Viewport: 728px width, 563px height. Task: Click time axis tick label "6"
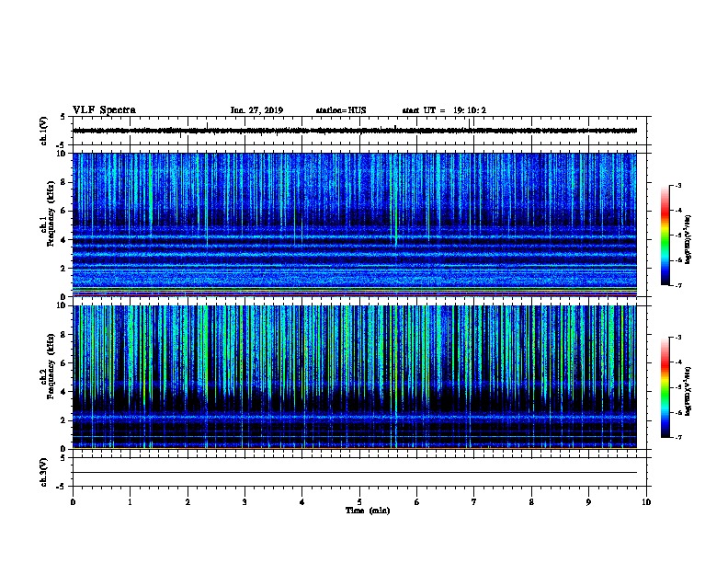point(416,502)
